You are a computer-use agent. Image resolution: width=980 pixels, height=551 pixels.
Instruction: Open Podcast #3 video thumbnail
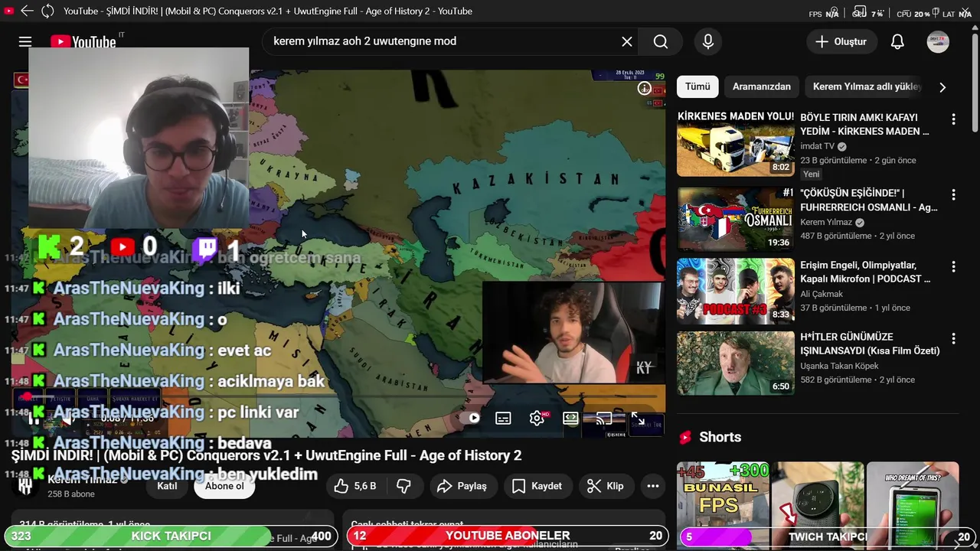[x=736, y=291]
